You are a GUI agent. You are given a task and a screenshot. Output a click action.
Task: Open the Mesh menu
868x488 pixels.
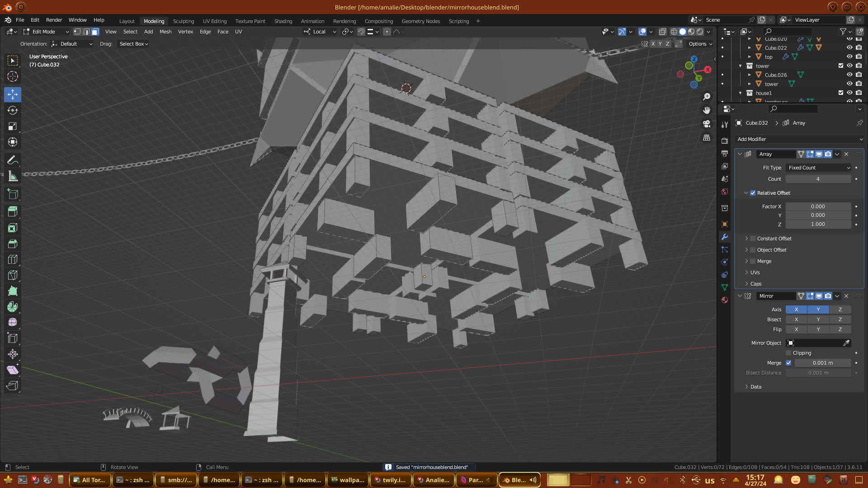[165, 32]
